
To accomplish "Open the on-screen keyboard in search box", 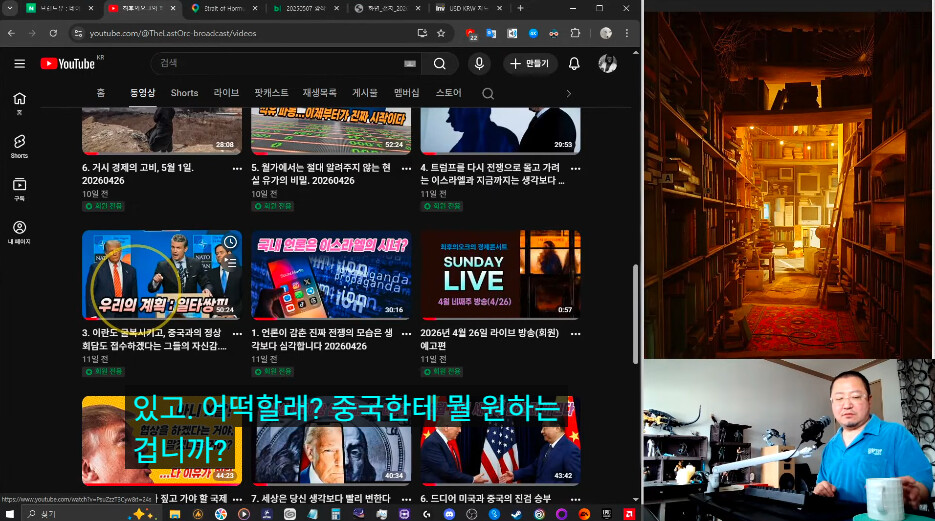I will [410, 64].
